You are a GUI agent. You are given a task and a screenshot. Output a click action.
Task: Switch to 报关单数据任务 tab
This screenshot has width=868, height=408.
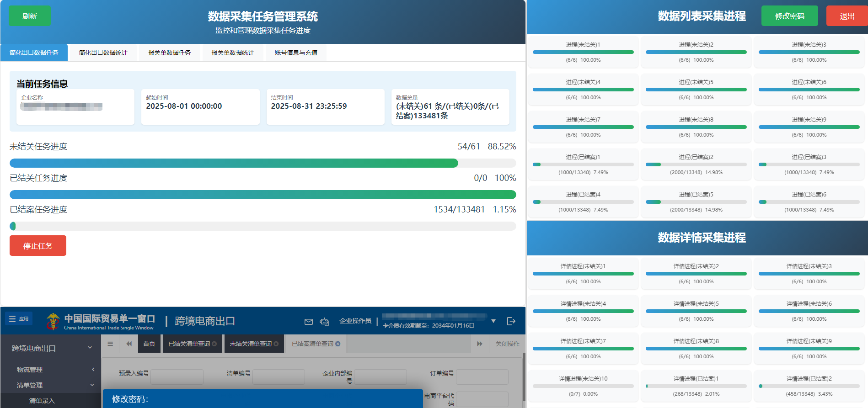(169, 53)
